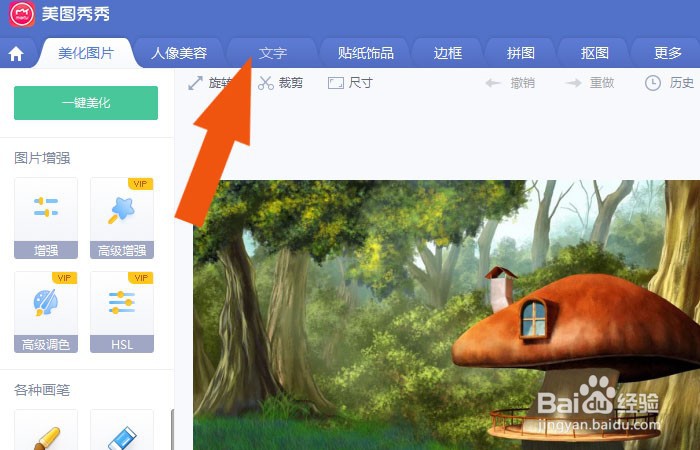Image resolution: width=700 pixels, height=450 pixels.
Task: Open the 增强 enhance tool
Action: point(46,218)
